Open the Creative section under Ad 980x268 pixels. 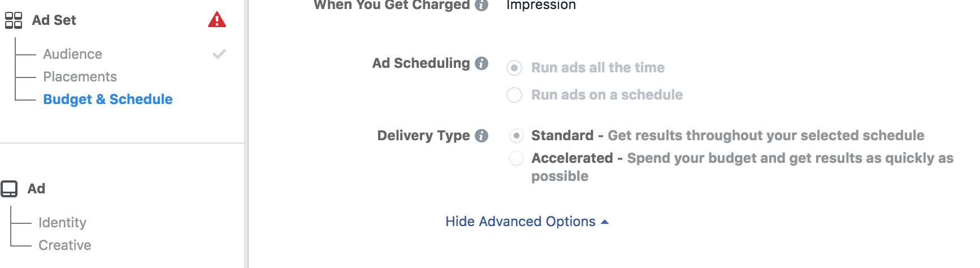(65, 245)
